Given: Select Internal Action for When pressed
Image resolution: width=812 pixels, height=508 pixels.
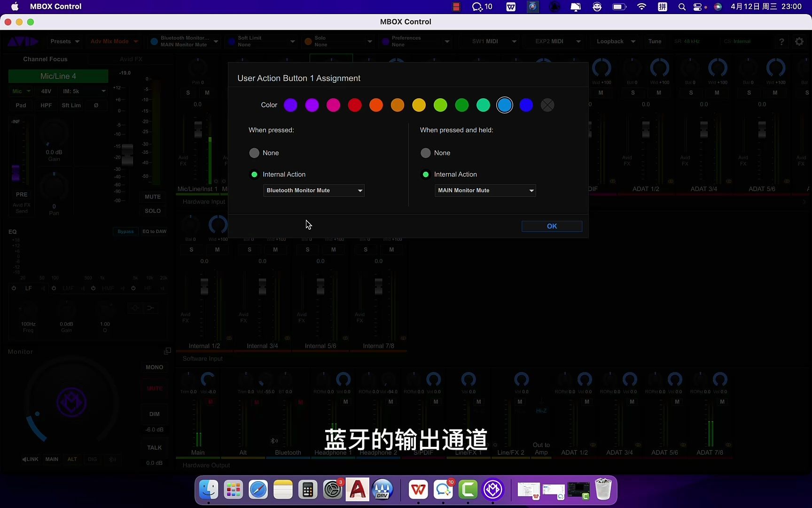Looking at the screenshot, I should click(254, 175).
